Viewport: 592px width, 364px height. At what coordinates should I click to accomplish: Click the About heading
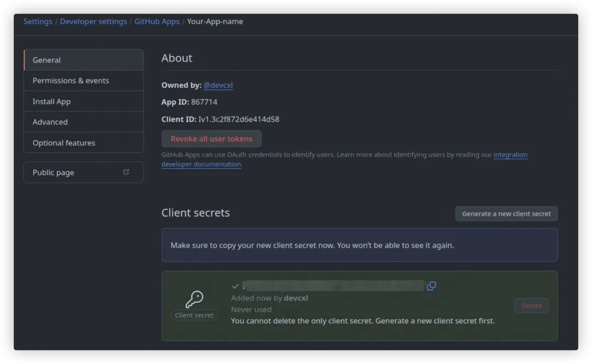click(177, 58)
